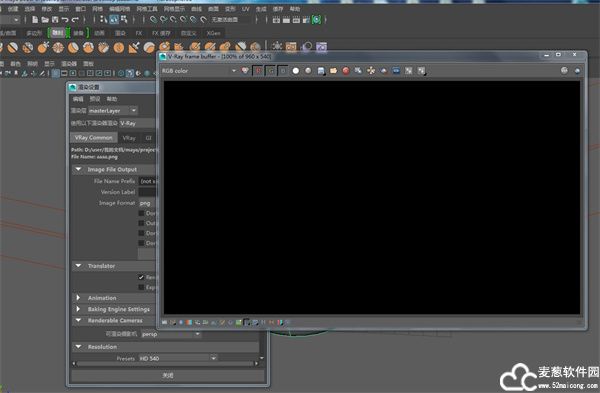Viewport: 600px width, 393px height.
Task: Select by component type mode icon
Action: [124, 19]
